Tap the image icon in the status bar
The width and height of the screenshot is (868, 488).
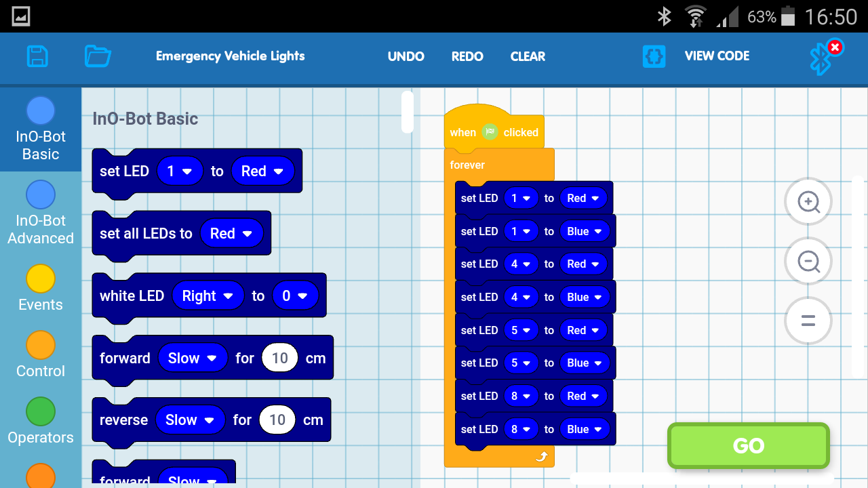tap(21, 16)
